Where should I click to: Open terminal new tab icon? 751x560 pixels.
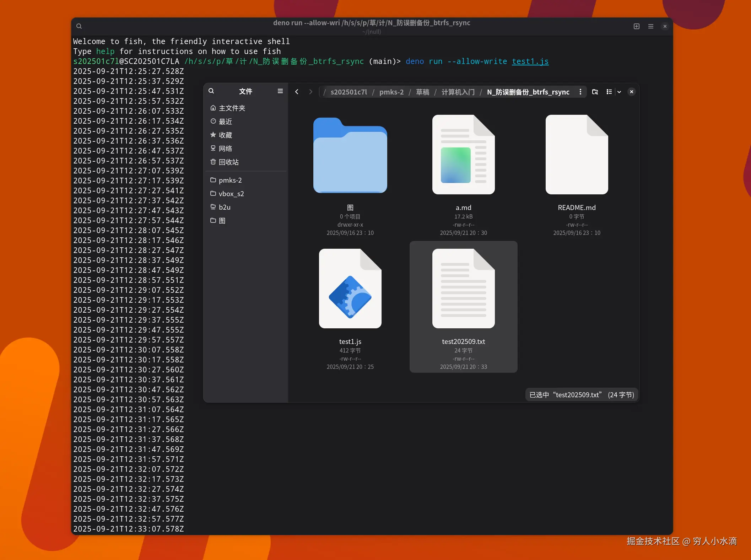[x=636, y=26]
